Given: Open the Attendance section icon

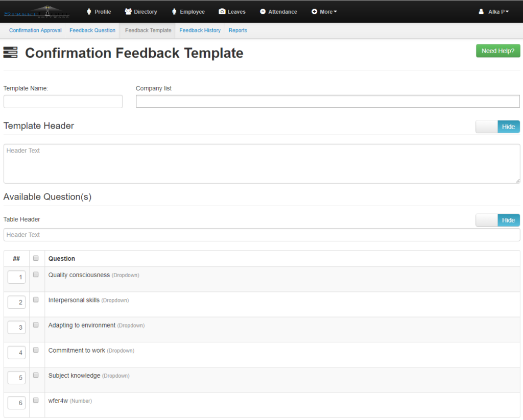Looking at the screenshot, I should (x=261, y=11).
